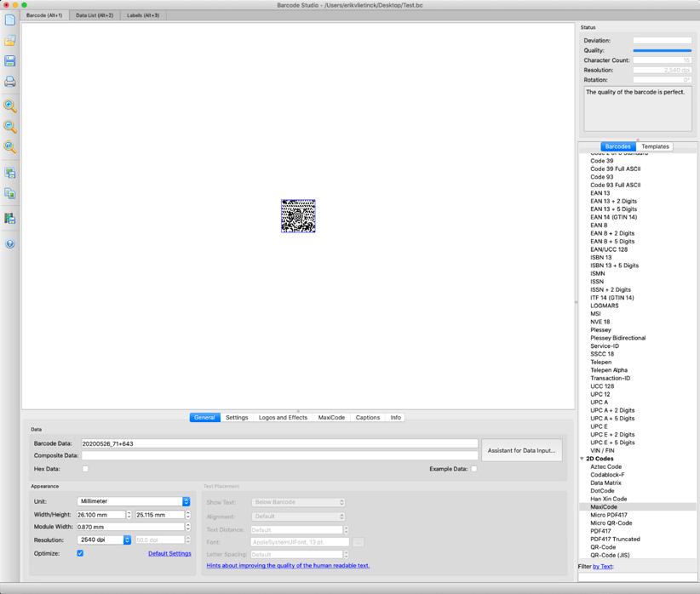Open the Show Text dropdown
The height and width of the screenshot is (594, 700).
(298, 502)
